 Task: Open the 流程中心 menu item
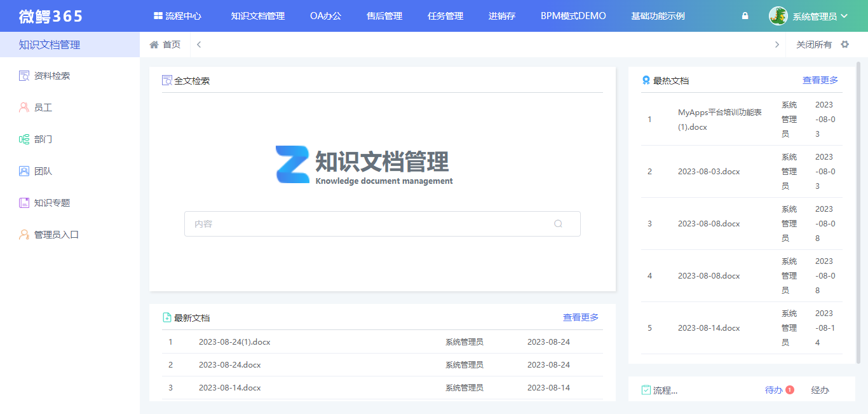point(178,16)
